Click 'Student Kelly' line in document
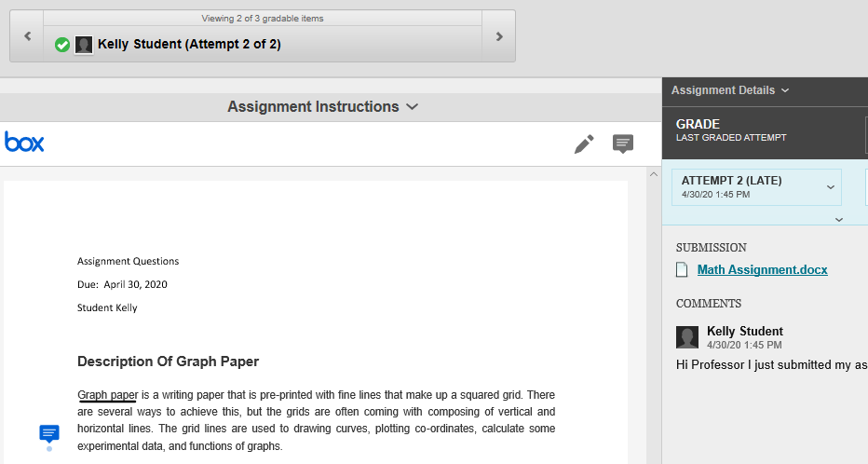Image resolution: width=868 pixels, height=464 pixels. pos(107,307)
